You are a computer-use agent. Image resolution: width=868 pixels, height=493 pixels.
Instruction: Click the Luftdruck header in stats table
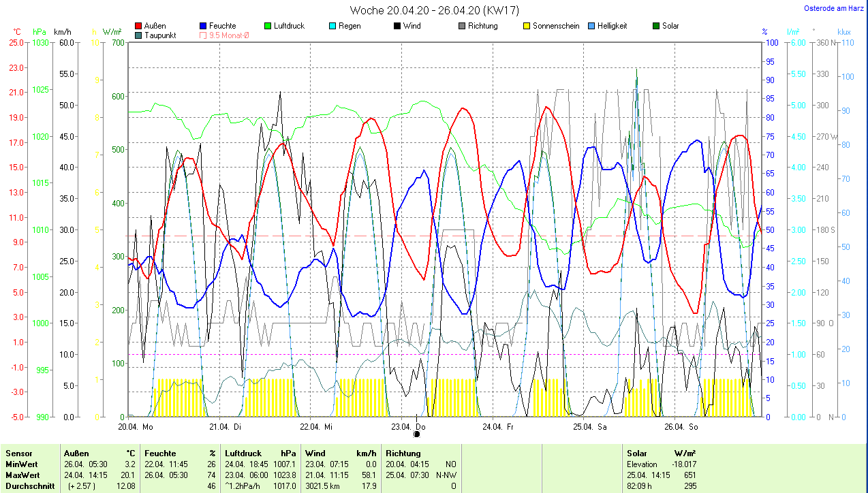point(243,453)
